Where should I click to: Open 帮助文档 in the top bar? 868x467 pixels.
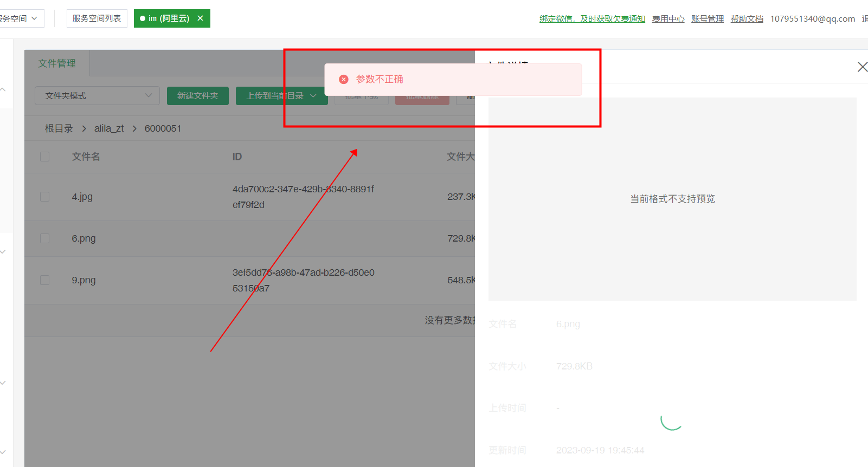click(x=747, y=19)
